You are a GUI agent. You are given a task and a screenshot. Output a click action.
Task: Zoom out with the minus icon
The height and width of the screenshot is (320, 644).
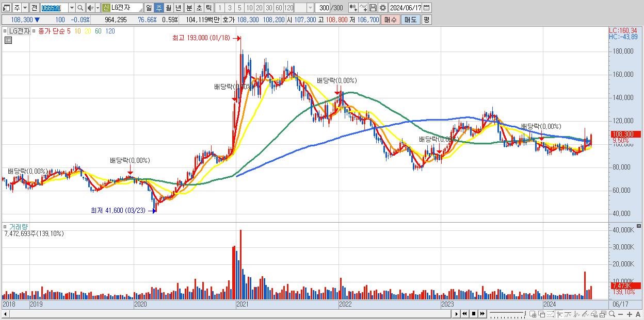point(620,314)
